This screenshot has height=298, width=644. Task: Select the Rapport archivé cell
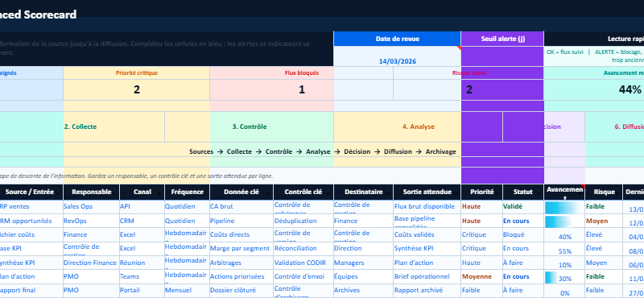click(x=427, y=290)
